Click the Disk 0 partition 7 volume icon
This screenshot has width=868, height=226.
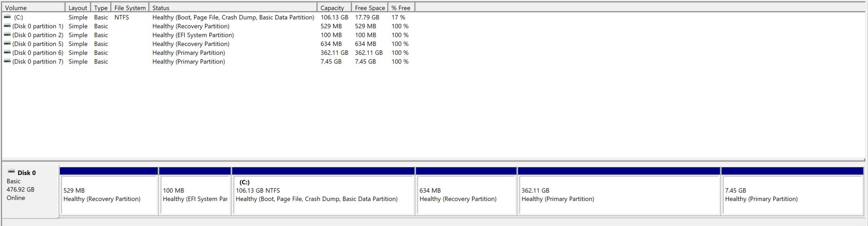7,61
